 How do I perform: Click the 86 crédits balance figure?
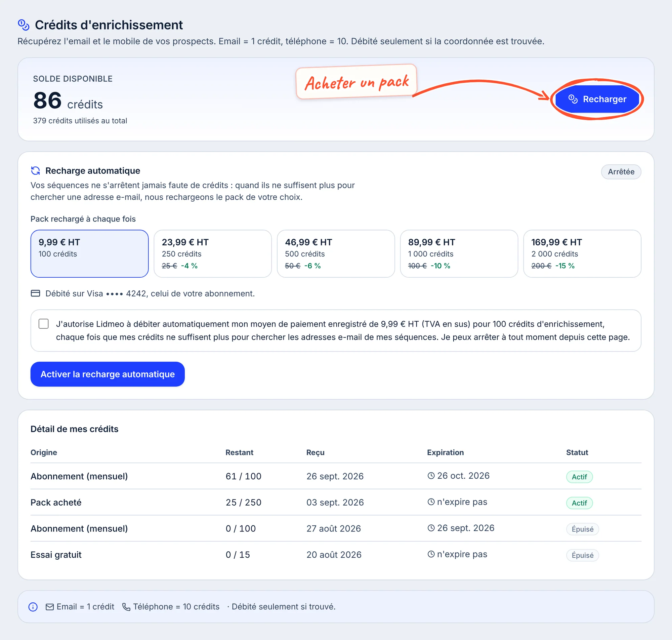click(68, 101)
